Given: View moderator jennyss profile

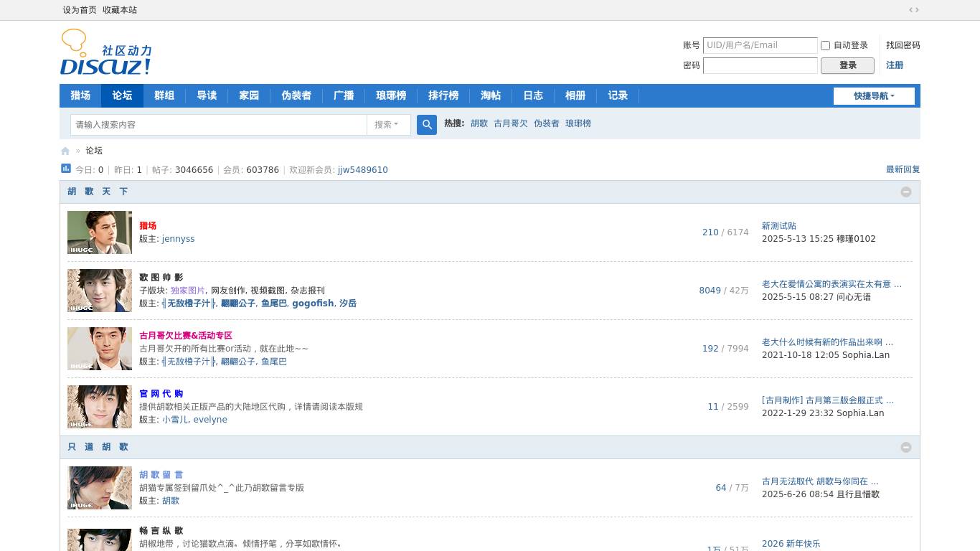Looking at the screenshot, I should 179,239.
